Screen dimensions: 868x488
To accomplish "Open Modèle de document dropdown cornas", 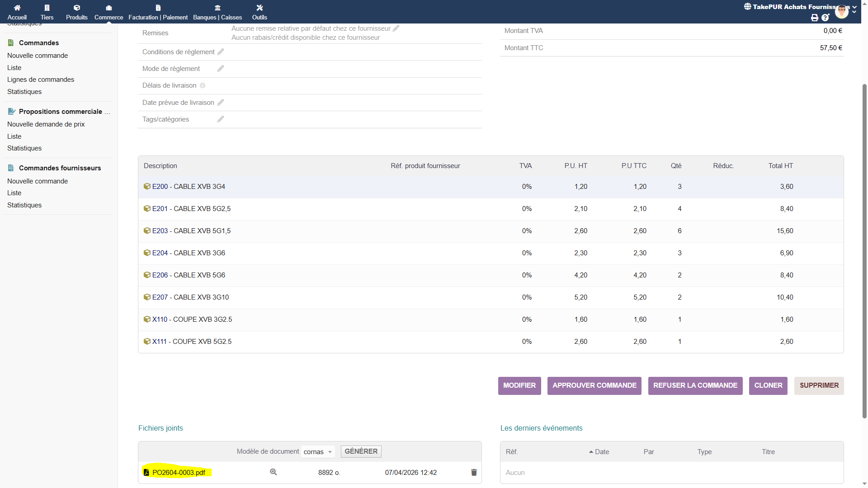I will (x=318, y=452).
